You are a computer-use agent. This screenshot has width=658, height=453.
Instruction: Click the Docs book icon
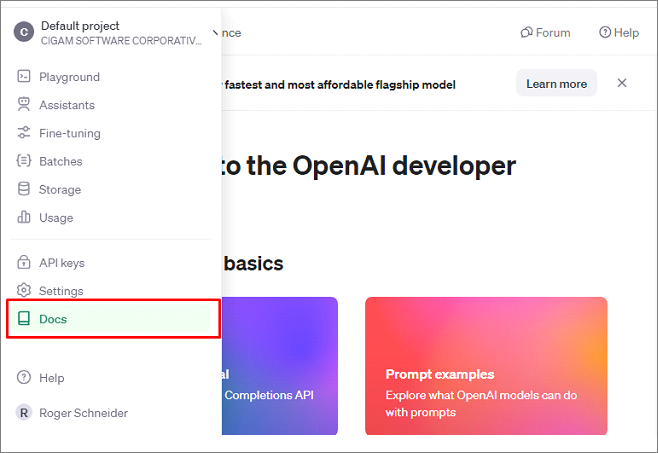point(24,319)
